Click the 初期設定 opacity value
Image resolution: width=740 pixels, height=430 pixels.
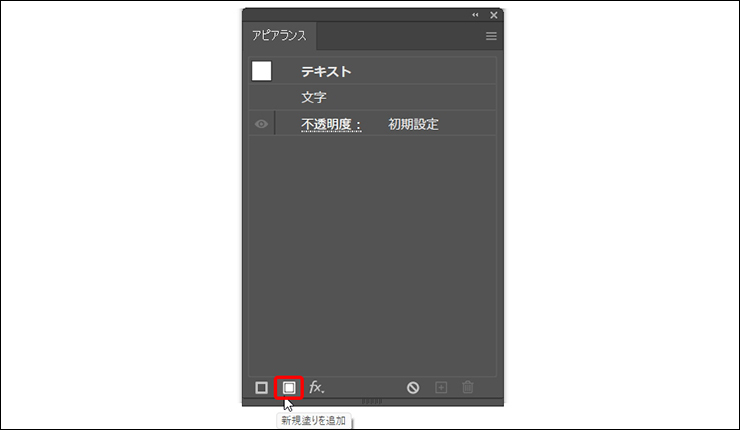[413, 124]
